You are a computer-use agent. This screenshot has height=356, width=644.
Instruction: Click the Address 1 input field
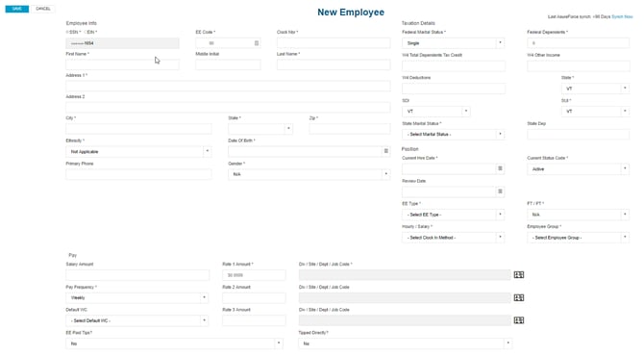click(228, 86)
